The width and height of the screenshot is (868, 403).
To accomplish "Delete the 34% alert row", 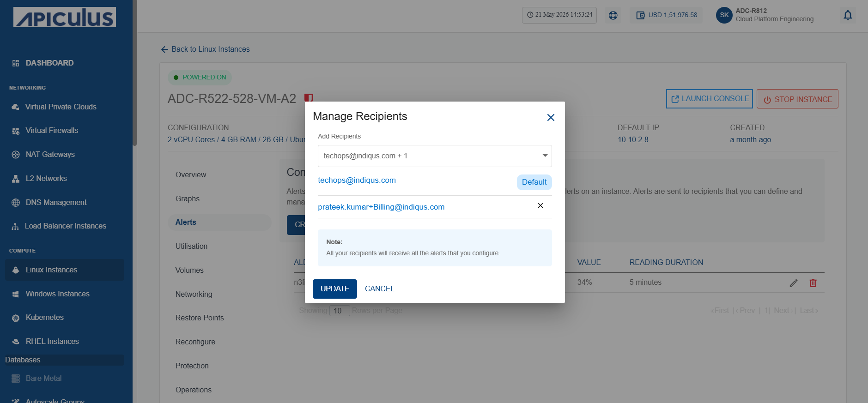I will pos(813,283).
